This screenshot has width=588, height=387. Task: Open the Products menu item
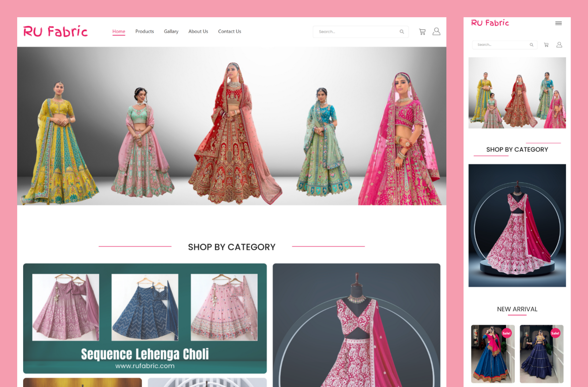[x=145, y=31]
